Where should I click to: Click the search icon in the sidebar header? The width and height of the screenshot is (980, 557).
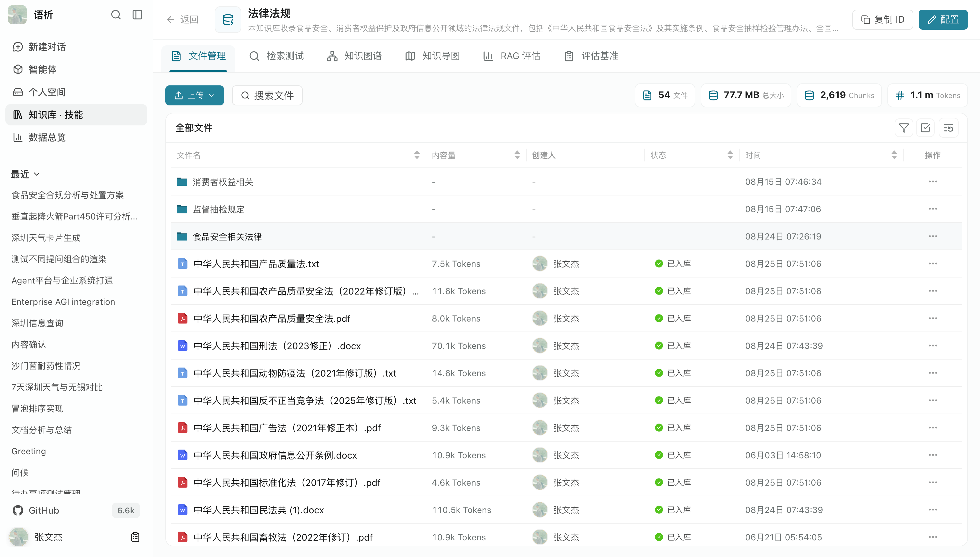tap(116, 15)
